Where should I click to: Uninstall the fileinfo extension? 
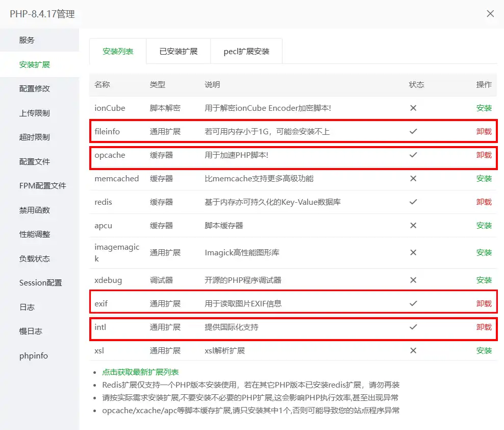click(484, 132)
